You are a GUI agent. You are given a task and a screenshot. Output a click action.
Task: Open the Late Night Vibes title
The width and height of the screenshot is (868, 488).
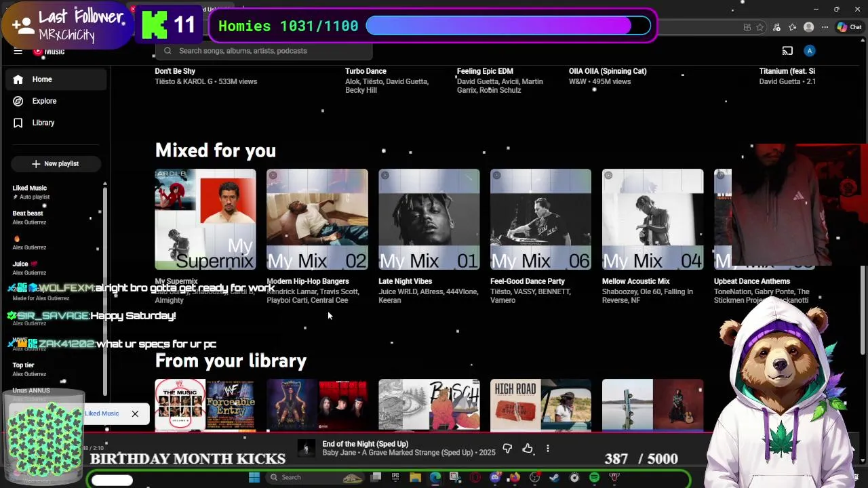405,281
